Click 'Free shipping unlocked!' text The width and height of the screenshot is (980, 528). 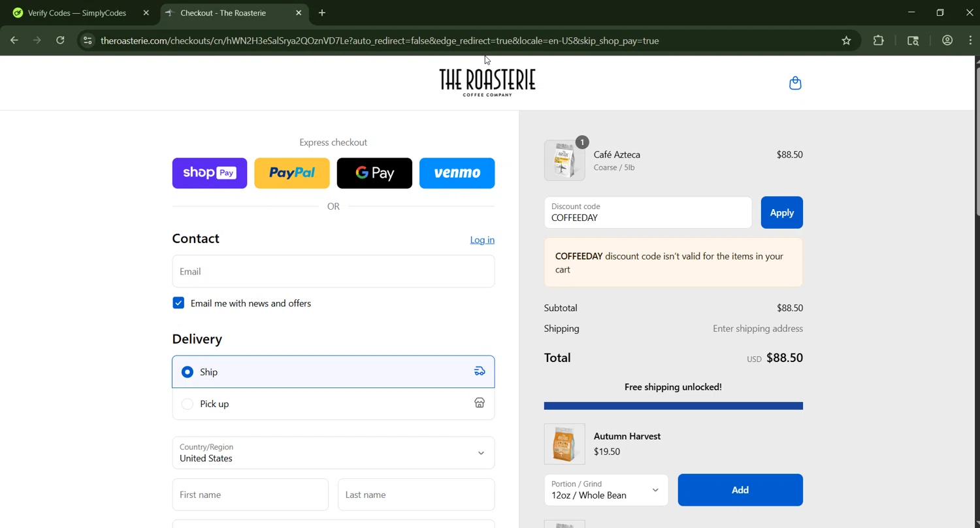coord(673,387)
